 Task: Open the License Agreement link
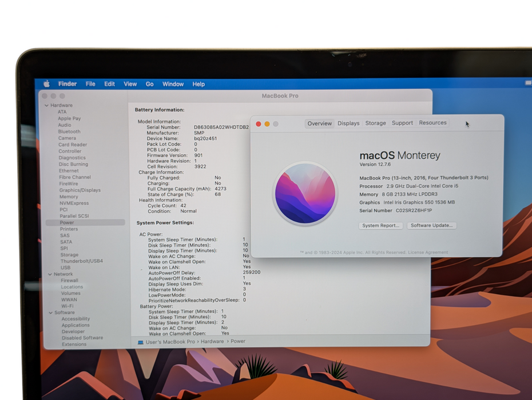tap(428, 252)
